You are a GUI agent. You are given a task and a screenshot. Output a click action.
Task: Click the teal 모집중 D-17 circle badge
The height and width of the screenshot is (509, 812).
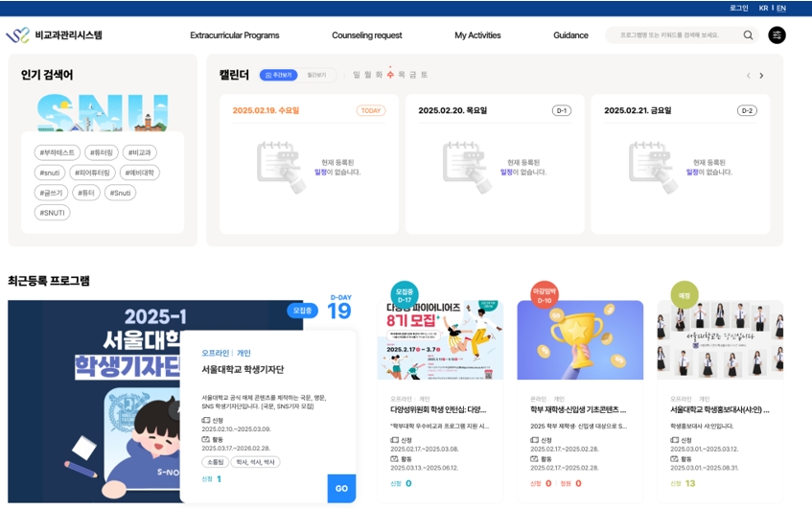point(405,295)
